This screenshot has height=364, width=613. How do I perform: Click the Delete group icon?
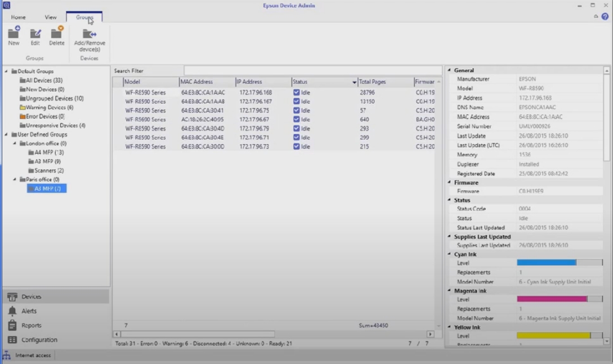tap(57, 34)
